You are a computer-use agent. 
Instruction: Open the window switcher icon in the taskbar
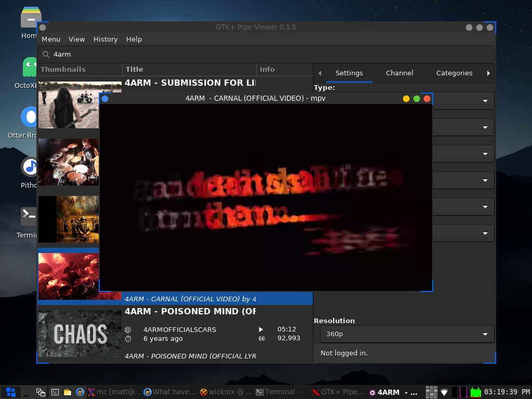41,392
